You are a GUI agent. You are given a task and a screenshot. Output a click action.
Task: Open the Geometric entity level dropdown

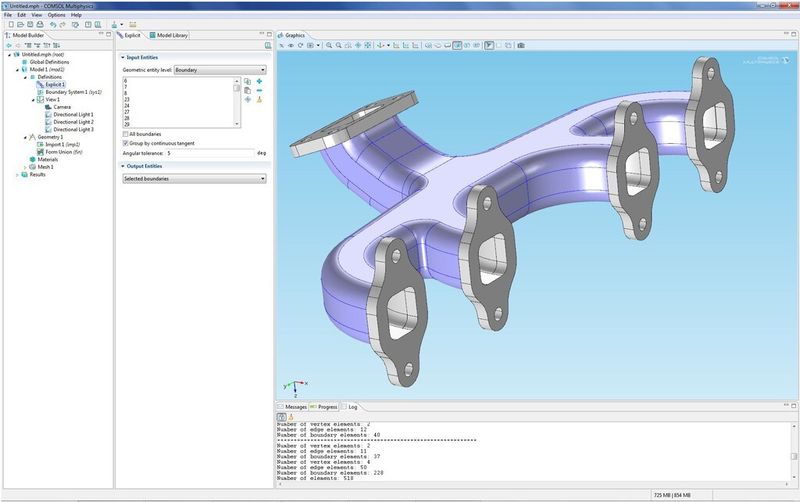pyautogui.click(x=220, y=70)
